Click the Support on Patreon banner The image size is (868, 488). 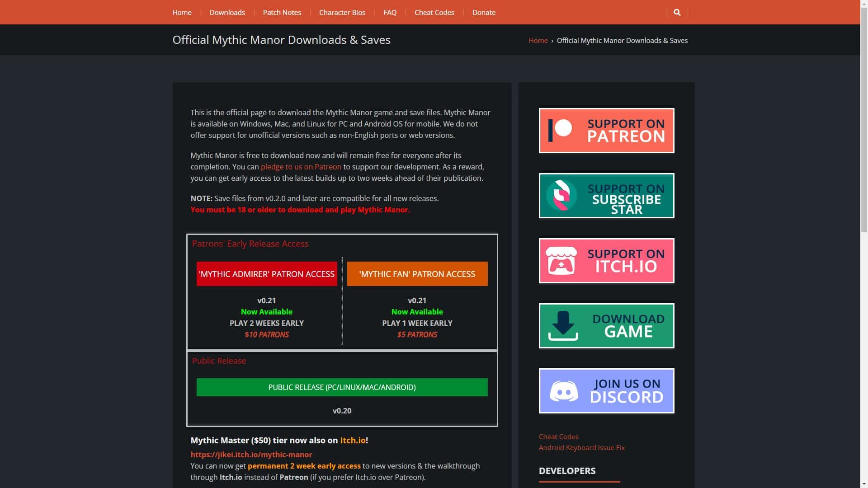pos(606,131)
